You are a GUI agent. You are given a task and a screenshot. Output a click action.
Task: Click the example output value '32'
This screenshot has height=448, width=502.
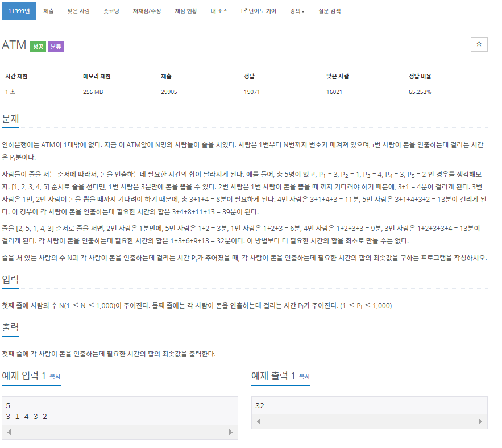pyautogui.click(x=260, y=406)
